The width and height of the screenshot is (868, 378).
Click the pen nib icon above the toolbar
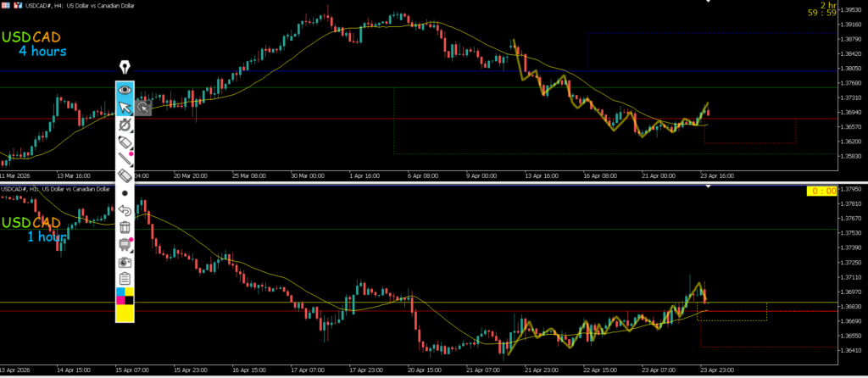click(125, 67)
